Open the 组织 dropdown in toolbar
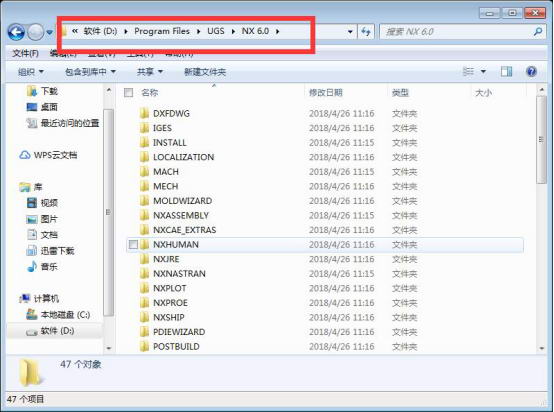The width and height of the screenshot is (554, 412). 31,72
